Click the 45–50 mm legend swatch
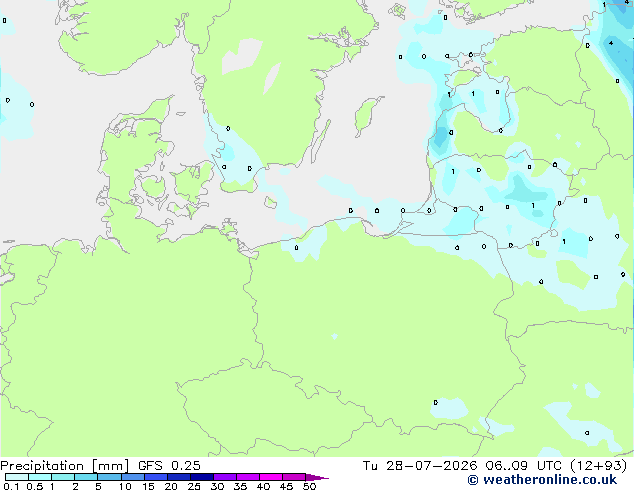The image size is (634, 490). pos(294,477)
